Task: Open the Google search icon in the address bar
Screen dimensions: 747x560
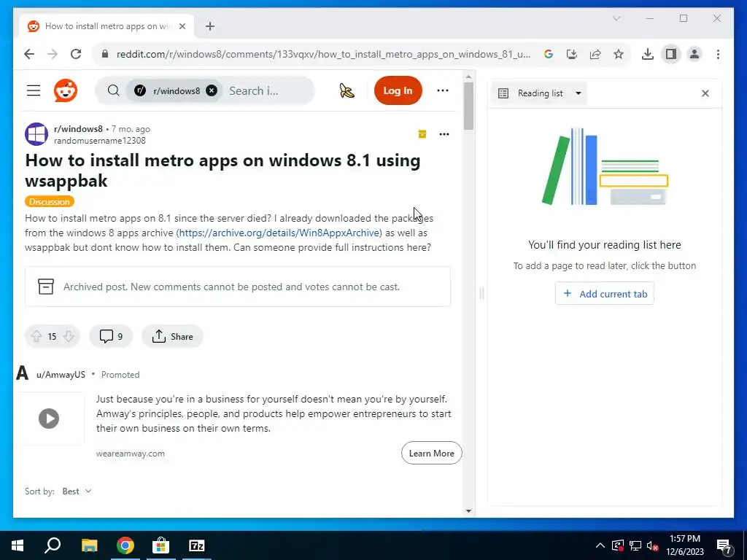Action: coord(549,54)
